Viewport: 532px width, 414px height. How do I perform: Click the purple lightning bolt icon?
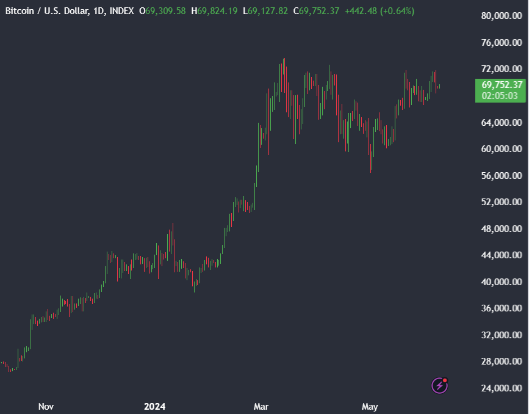[439, 385]
